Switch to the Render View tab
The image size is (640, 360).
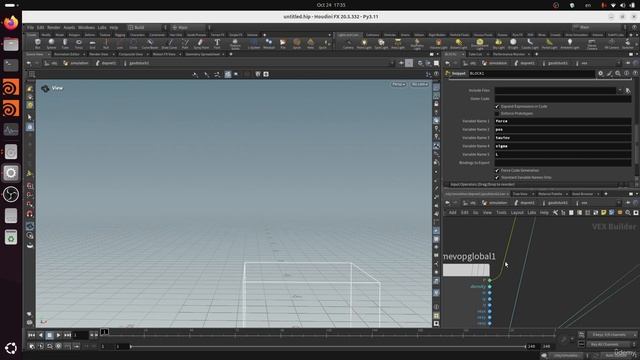pos(98,54)
